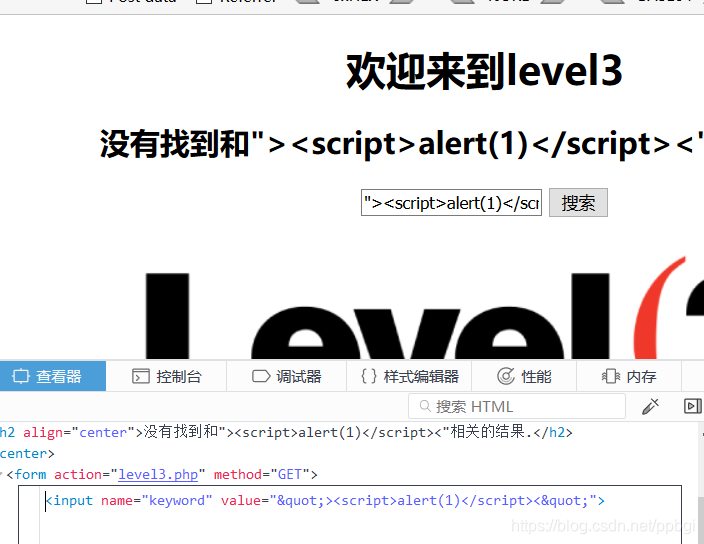The width and height of the screenshot is (704, 544).
Task: Click the 搜索 HTML search field
Action: point(517,406)
